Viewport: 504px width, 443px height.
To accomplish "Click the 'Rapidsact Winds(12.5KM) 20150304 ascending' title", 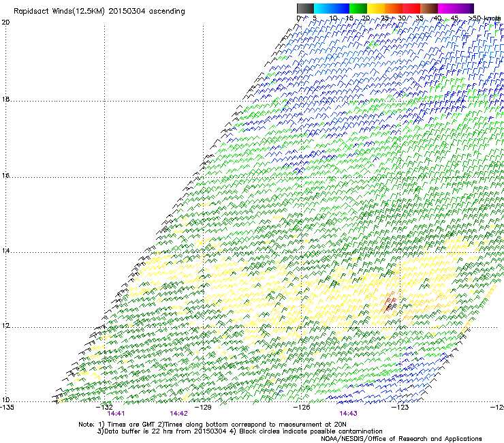I will click(99, 12).
